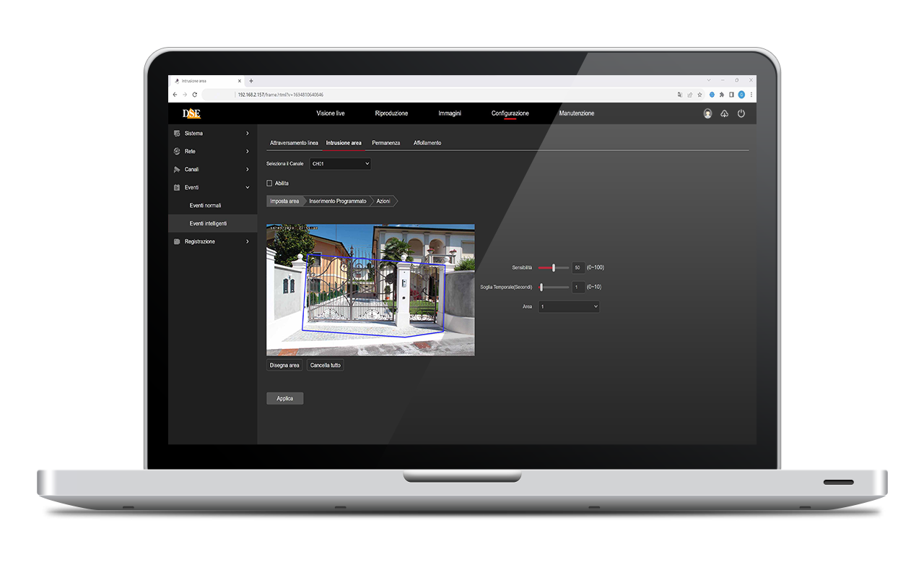Expand the Eventi submenu chevron
The image size is (924, 578).
pyautogui.click(x=246, y=187)
